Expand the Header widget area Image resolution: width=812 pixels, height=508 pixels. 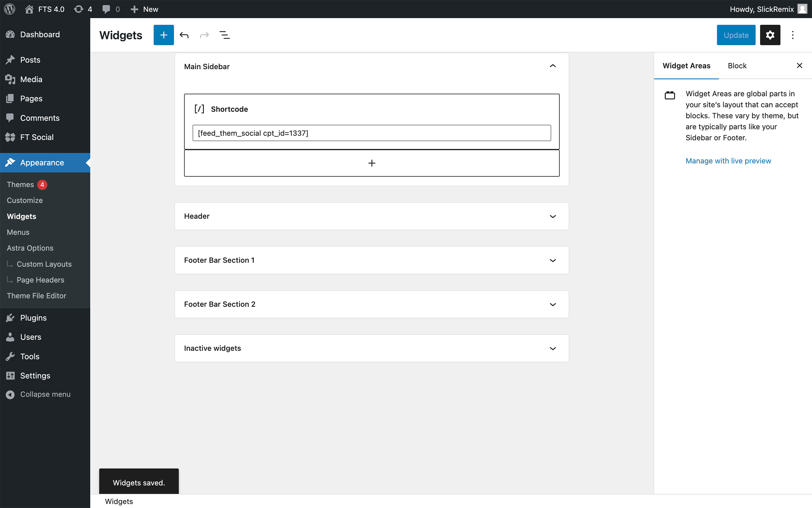372,216
